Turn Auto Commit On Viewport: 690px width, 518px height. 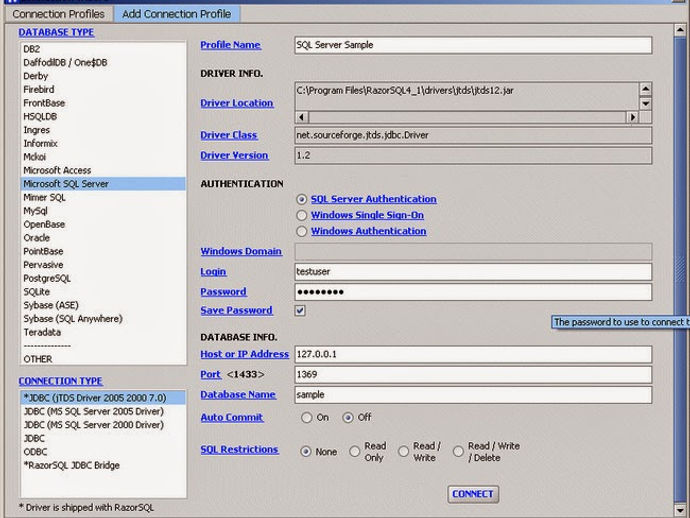pos(307,417)
